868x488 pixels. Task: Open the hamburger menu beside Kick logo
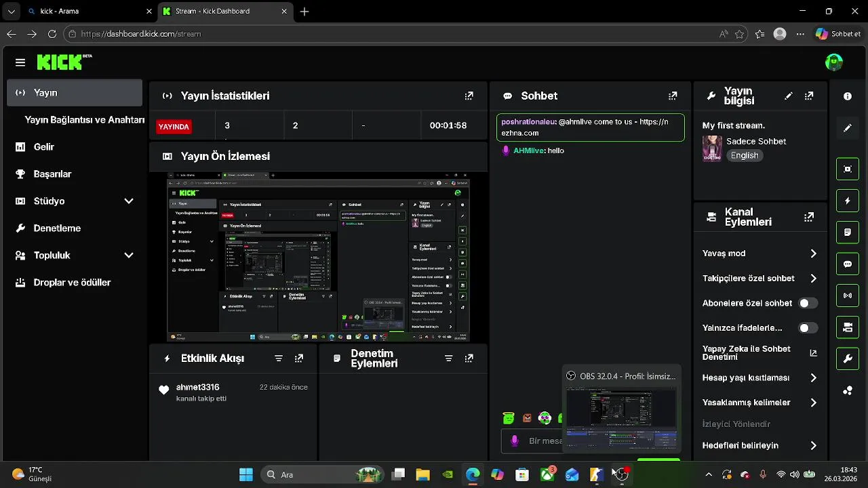[x=20, y=62]
